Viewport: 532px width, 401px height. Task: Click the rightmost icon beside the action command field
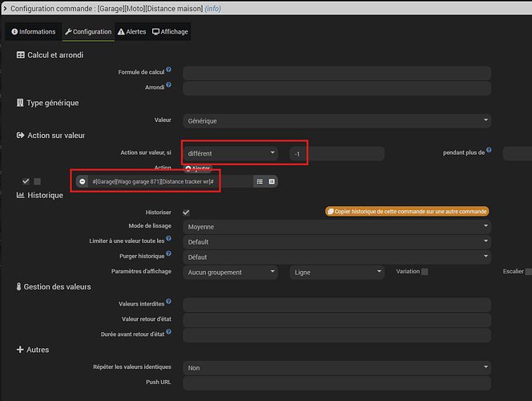[272, 182]
